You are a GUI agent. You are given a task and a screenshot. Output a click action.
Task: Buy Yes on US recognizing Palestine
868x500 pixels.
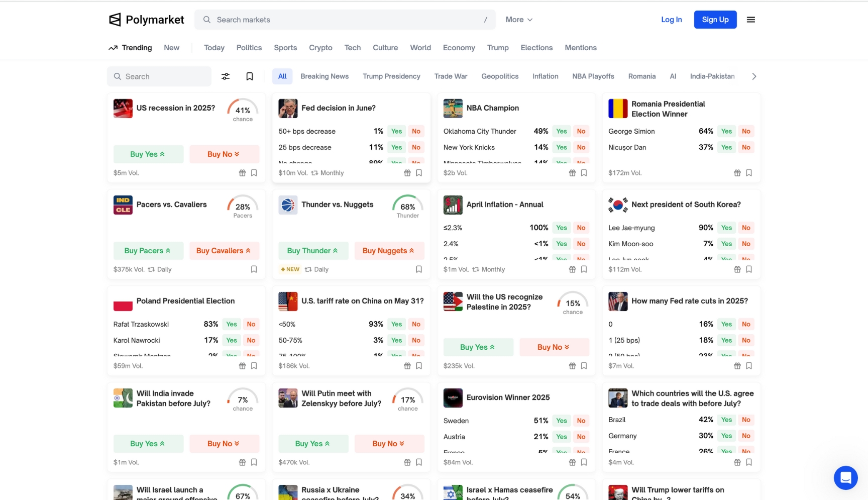click(x=478, y=347)
